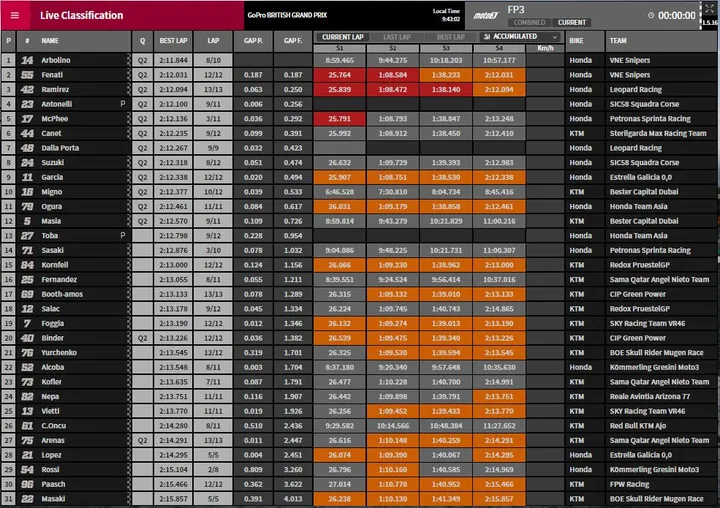The image size is (720, 508).
Task: Open Arbolino row options dots
Action: coord(128,60)
